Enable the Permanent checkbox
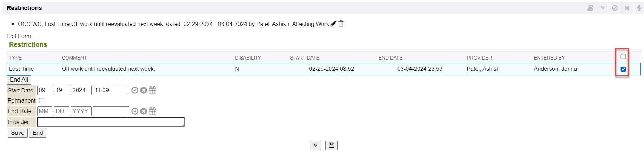 point(42,101)
